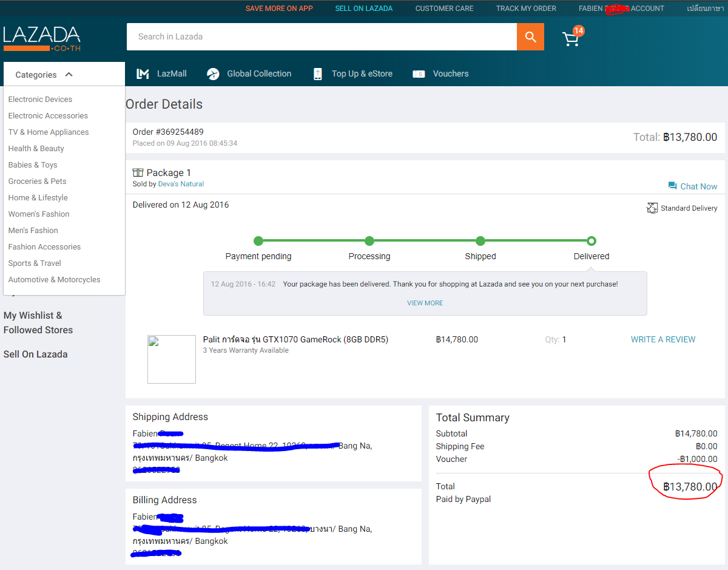This screenshot has width=728, height=570.
Task: Click the Shipping Address heading
Action: pyautogui.click(x=170, y=417)
